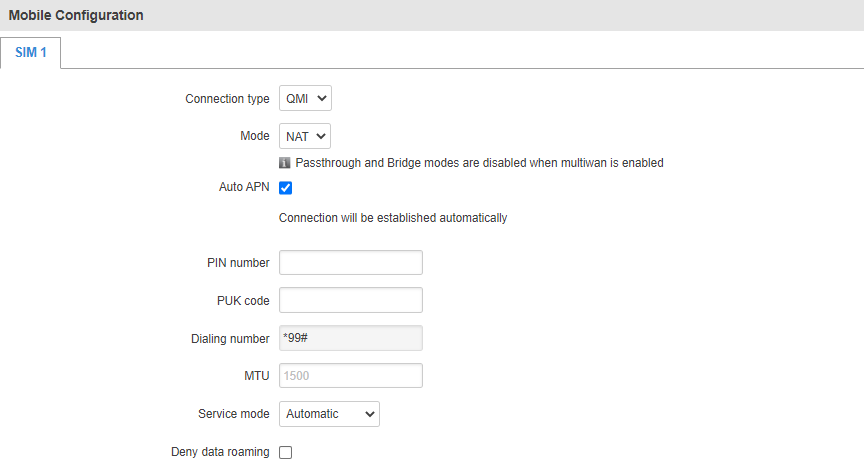This screenshot has width=864, height=476.
Task: Open the SIM 1 tab
Action: [31, 52]
